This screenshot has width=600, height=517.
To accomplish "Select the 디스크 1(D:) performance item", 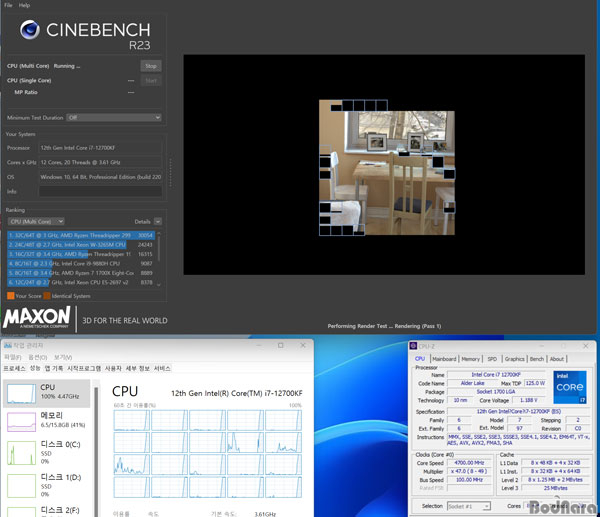I will pyautogui.click(x=47, y=485).
